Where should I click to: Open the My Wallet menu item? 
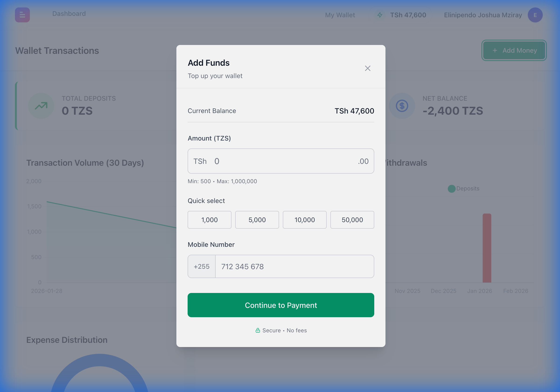(x=340, y=15)
